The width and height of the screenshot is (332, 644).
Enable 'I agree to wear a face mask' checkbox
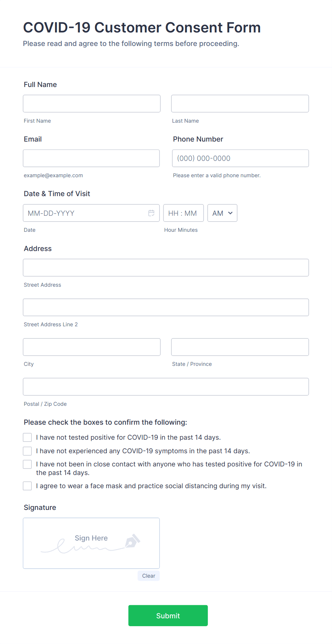tap(27, 485)
